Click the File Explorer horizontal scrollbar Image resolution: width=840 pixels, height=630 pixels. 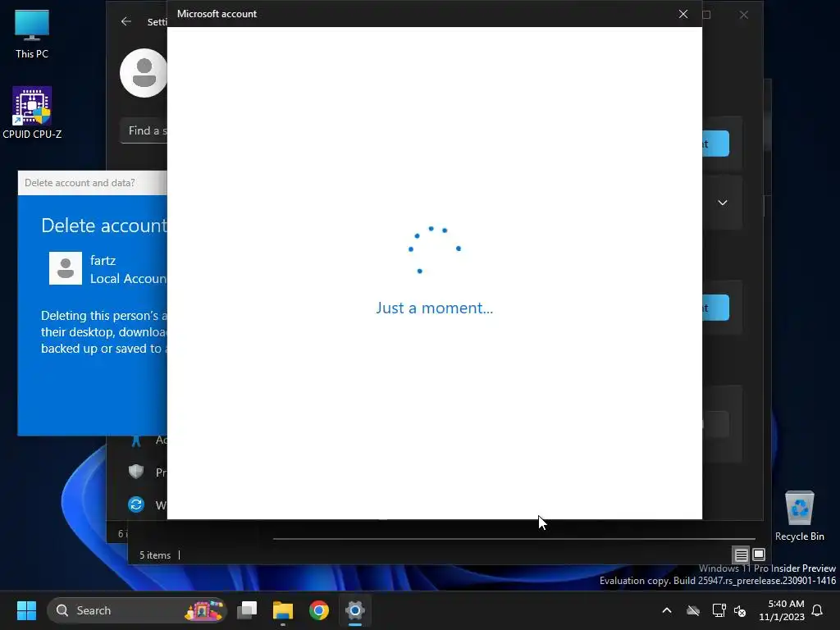pyautogui.click(x=514, y=538)
